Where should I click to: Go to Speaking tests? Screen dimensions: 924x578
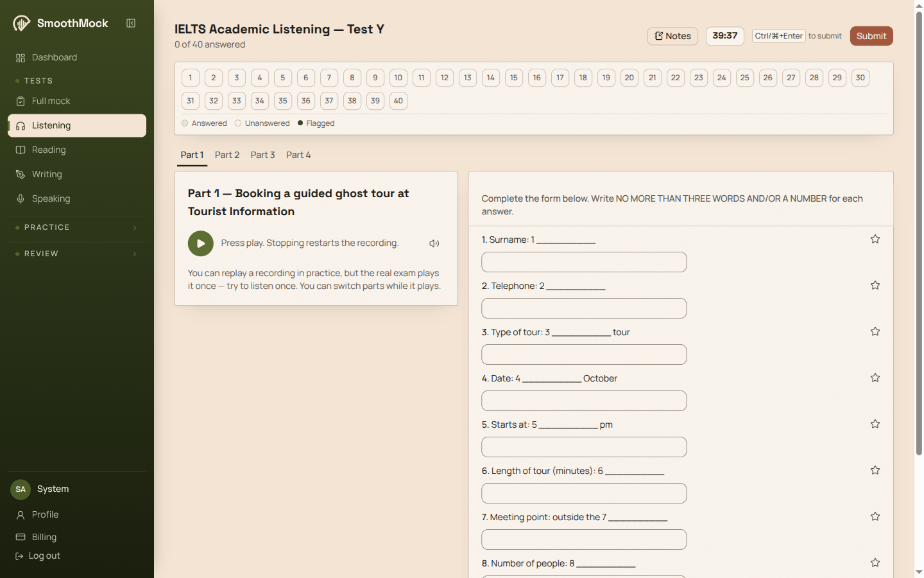77,199
